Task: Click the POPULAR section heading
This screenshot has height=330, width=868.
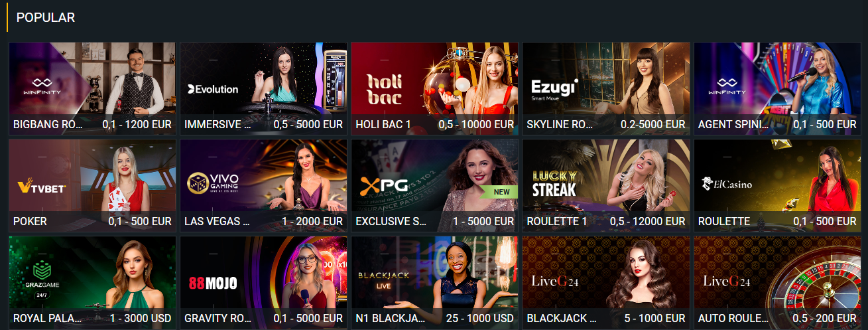Action: pos(46,18)
